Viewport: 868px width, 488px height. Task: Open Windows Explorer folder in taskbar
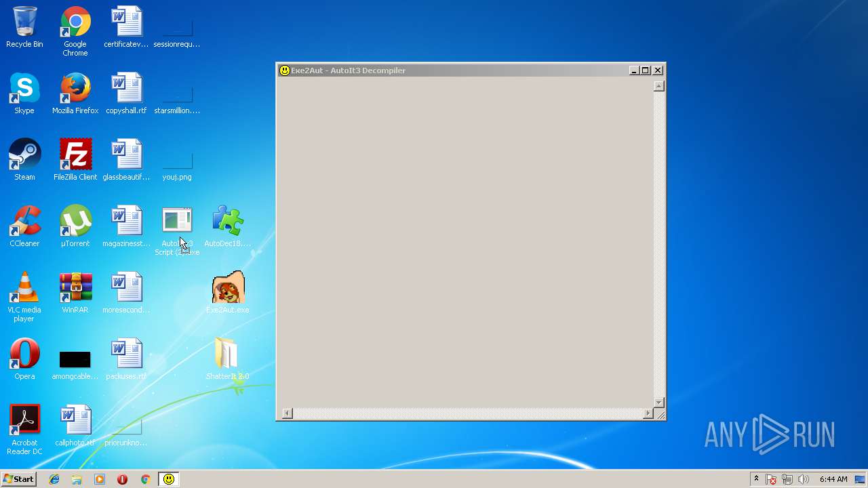77,479
